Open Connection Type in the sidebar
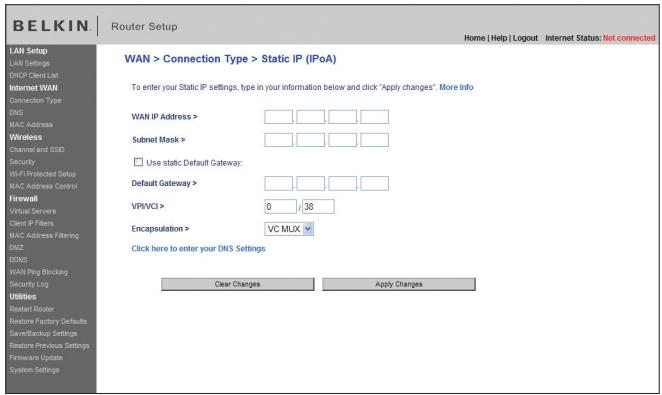The image size is (662, 395). 35,100
